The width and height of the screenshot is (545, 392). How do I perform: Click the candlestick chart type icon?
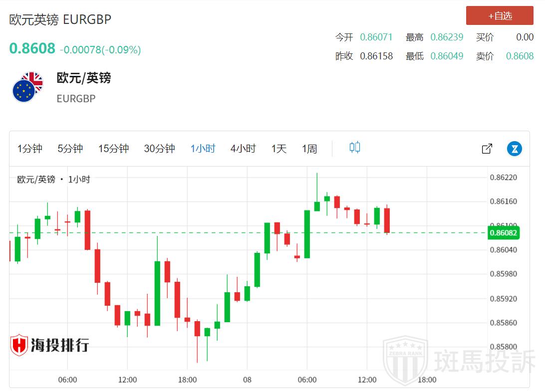coord(355,148)
